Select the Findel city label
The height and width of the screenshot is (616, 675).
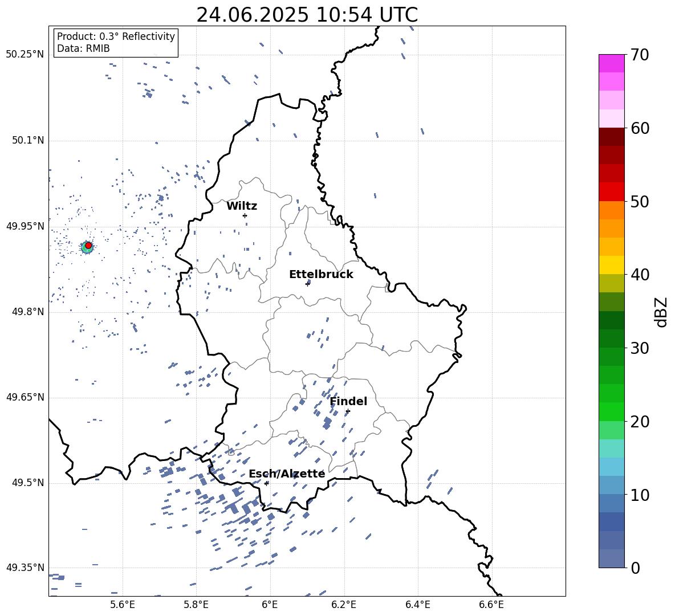click(x=348, y=401)
